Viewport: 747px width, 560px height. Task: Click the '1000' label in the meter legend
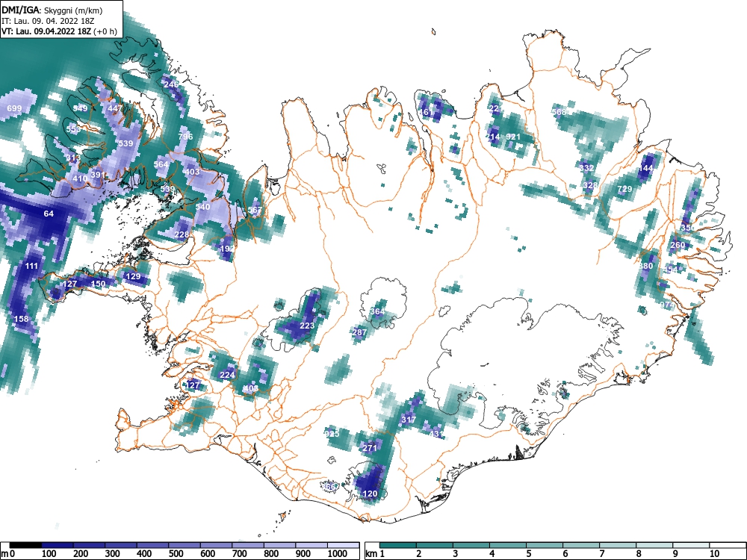pyautogui.click(x=338, y=554)
